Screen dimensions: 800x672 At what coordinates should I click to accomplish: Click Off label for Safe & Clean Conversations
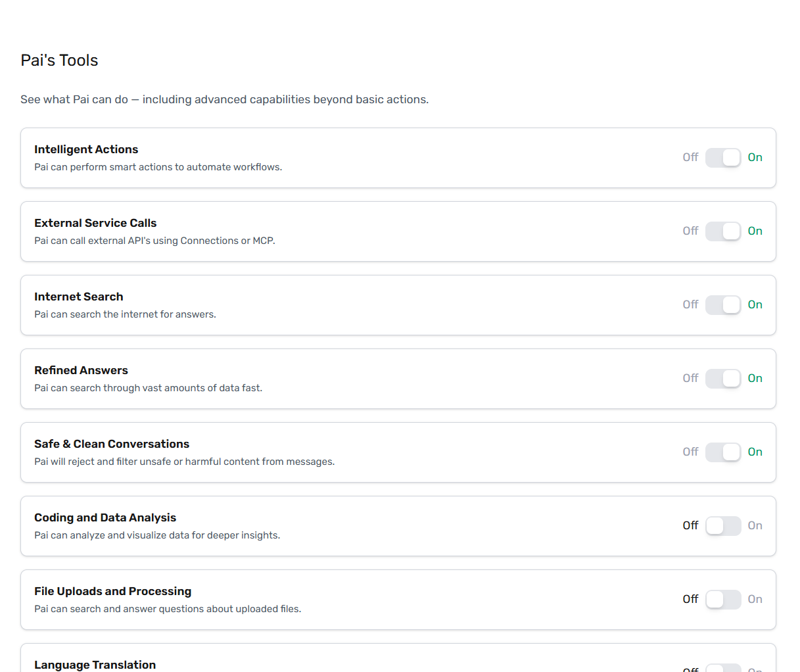tap(690, 452)
